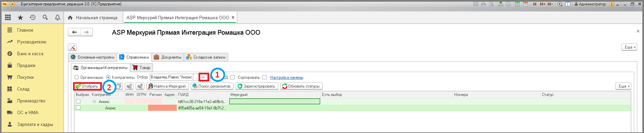Tick the Сортировать checkbox
This screenshot has height=133, width=644.
265,77
